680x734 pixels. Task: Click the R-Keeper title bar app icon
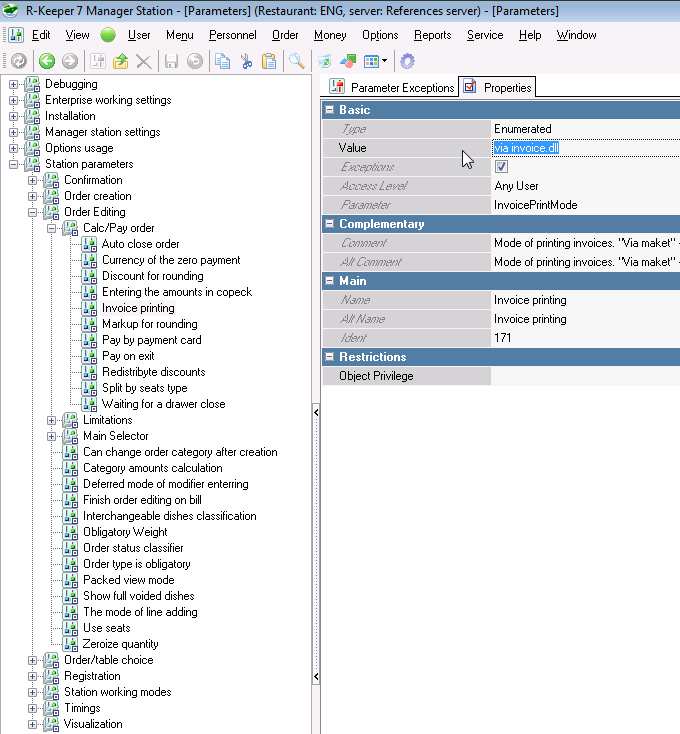point(10,10)
